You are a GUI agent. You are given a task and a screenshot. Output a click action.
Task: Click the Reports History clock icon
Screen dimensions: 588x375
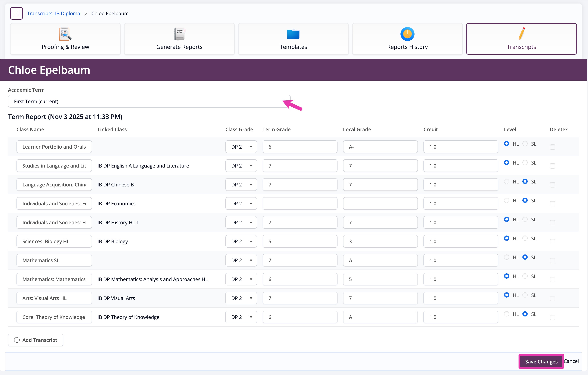pyautogui.click(x=407, y=34)
